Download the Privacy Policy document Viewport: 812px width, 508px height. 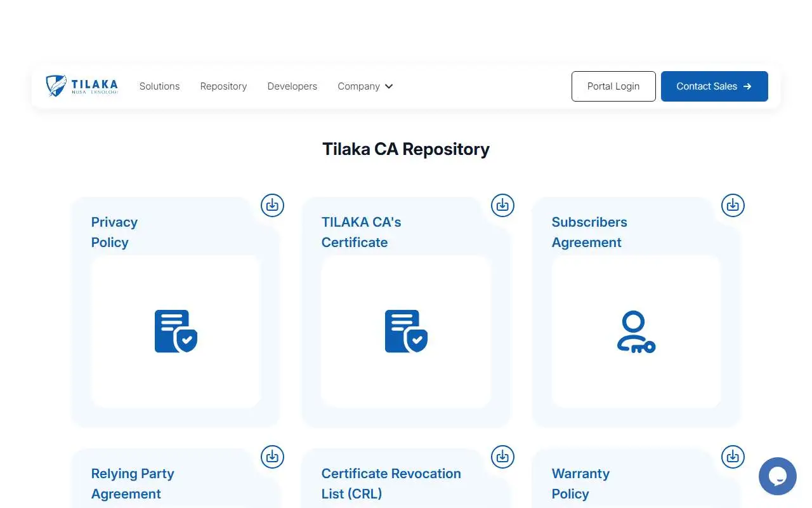coord(273,205)
